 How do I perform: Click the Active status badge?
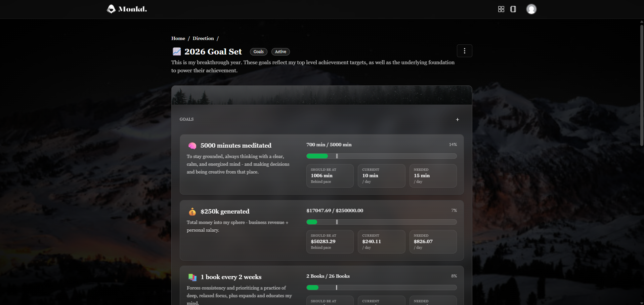tap(280, 52)
